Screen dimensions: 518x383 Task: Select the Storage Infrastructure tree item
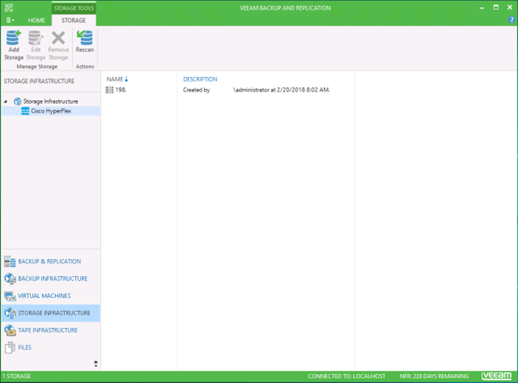tap(50, 101)
